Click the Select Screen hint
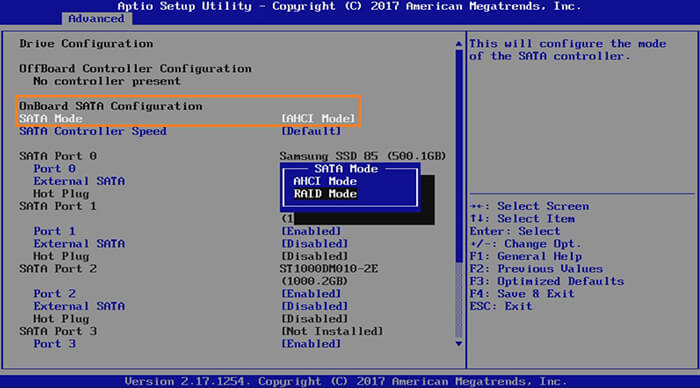The height and width of the screenshot is (388, 700). click(529, 206)
